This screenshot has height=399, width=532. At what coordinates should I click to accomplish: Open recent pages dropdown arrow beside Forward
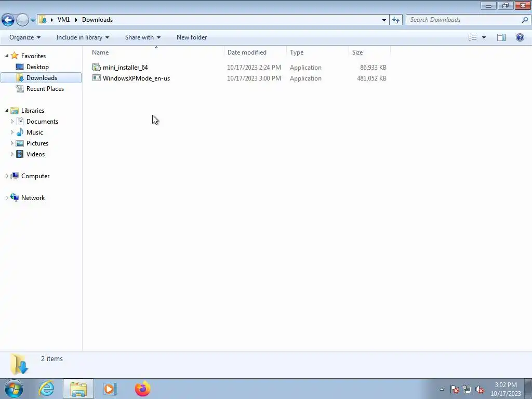point(33,20)
